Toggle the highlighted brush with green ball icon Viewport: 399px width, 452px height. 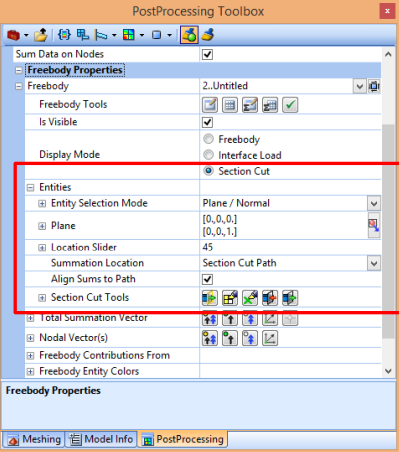(x=189, y=35)
